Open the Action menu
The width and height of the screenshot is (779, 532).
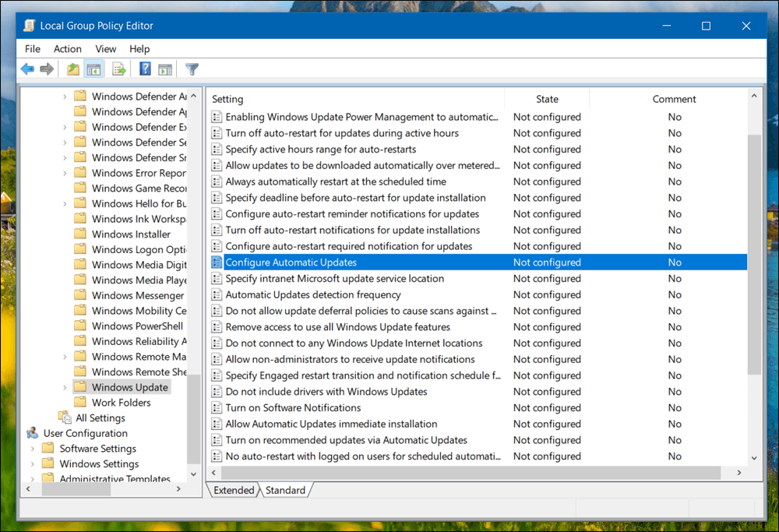click(x=68, y=48)
